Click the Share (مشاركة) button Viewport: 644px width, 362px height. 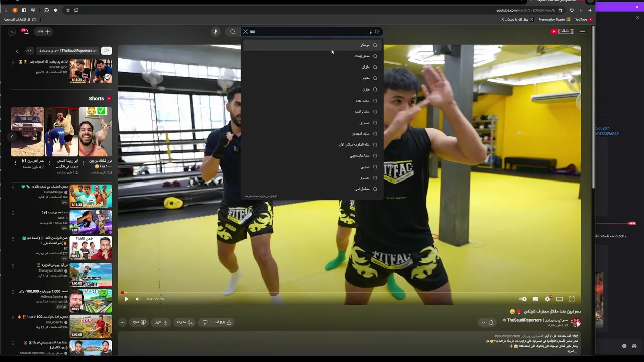(x=185, y=322)
